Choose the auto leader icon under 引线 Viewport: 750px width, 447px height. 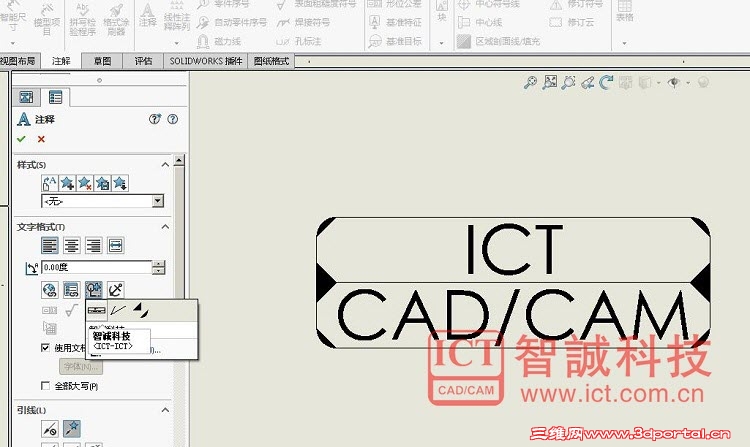(72, 429)
